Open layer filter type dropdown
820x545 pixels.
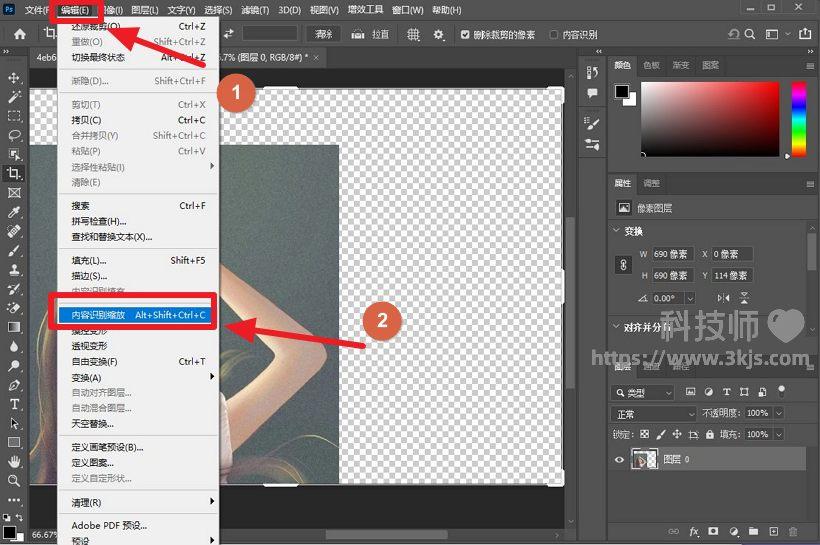tap(643, 392)
